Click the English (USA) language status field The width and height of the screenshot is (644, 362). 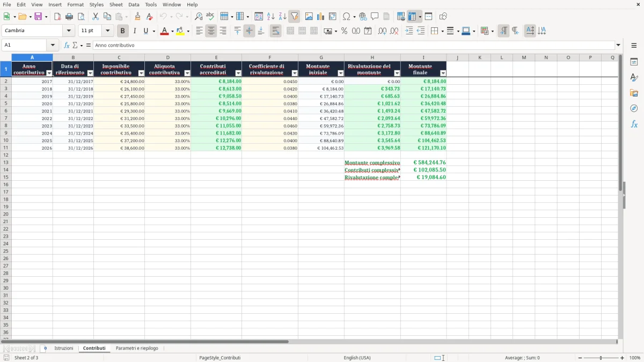click(x=357, y=358)
